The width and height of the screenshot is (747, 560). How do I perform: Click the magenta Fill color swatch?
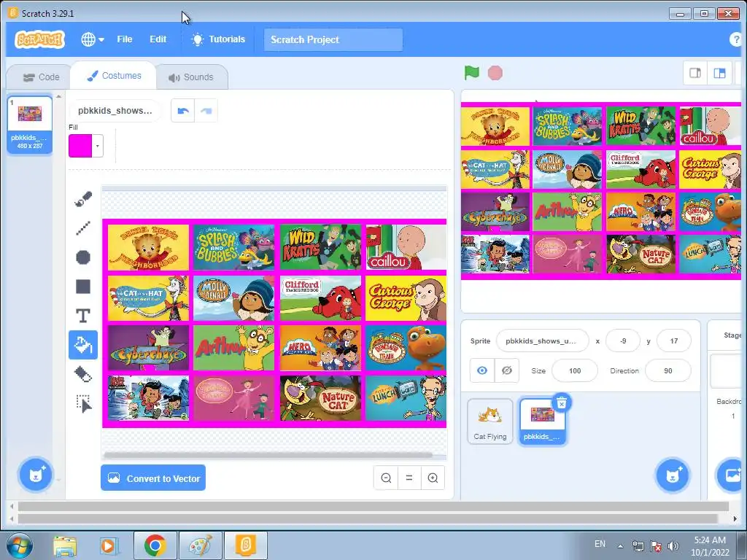[x=80, y=146]
